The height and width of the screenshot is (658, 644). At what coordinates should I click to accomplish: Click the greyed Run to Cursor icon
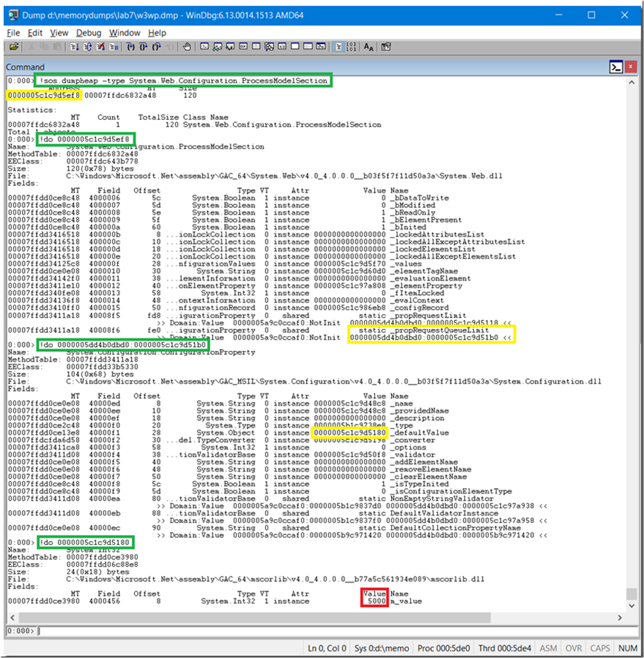(170, 47)
